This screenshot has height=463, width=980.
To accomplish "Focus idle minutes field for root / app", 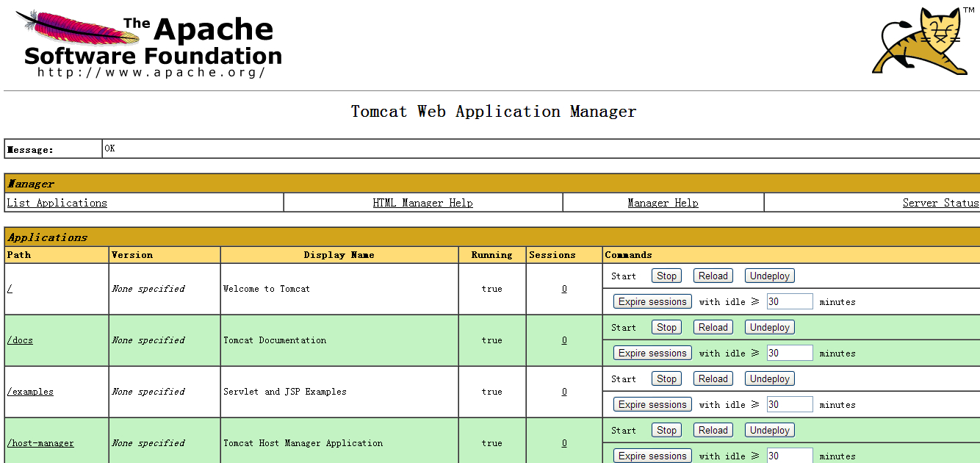I will (790, 301).
